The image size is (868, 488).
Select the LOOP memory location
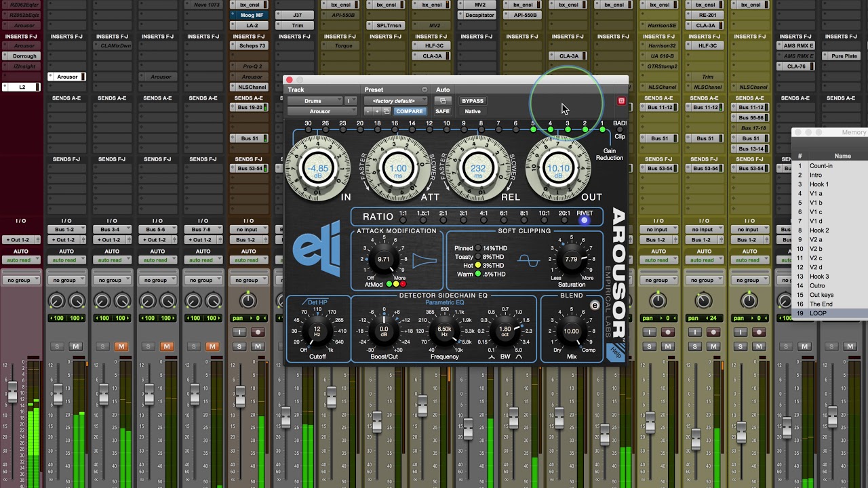pos(831,313)
